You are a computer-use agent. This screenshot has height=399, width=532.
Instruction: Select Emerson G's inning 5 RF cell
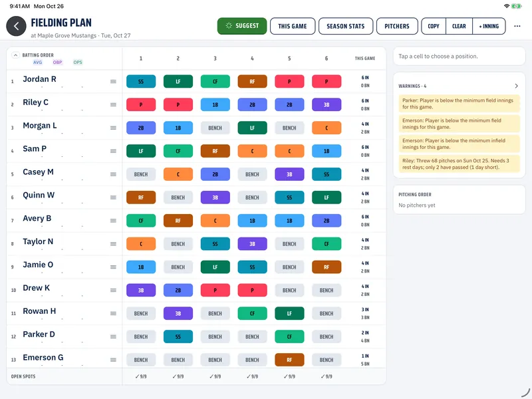(289, 360)
